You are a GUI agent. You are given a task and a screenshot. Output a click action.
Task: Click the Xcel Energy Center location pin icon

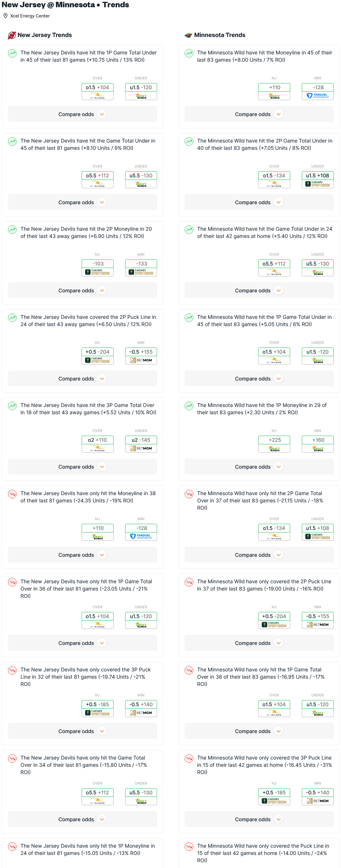pyautogui.click(x=5, y=16)
